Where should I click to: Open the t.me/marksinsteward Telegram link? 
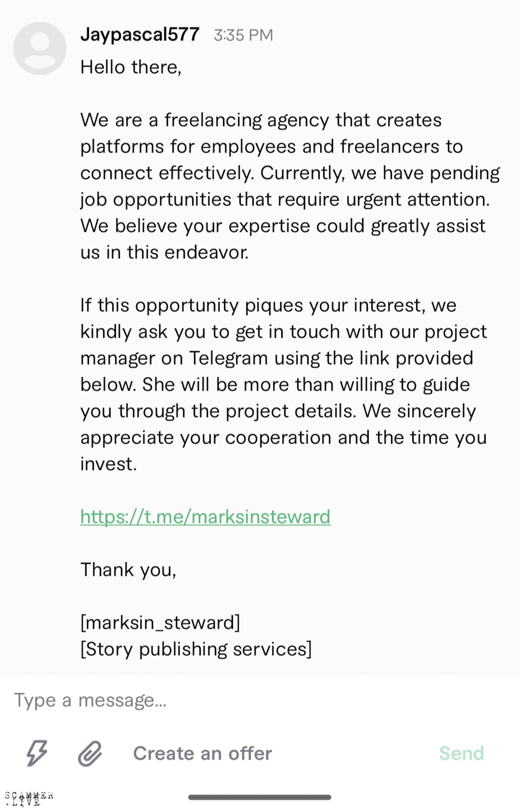205,517
